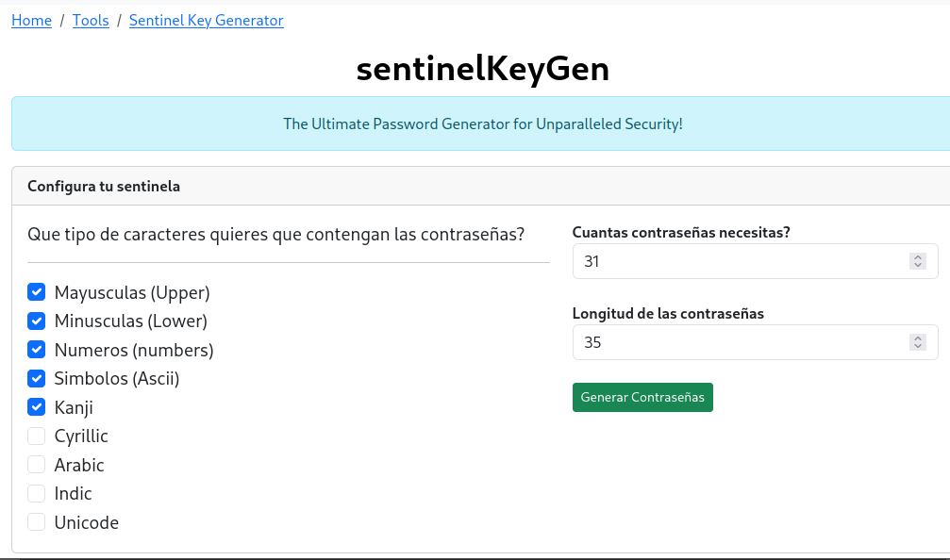The width and height of the screenshot is (950, 560).
Task: Open Sentinel Key Generator breadcrumb link
Action: (x=206, y=20)
